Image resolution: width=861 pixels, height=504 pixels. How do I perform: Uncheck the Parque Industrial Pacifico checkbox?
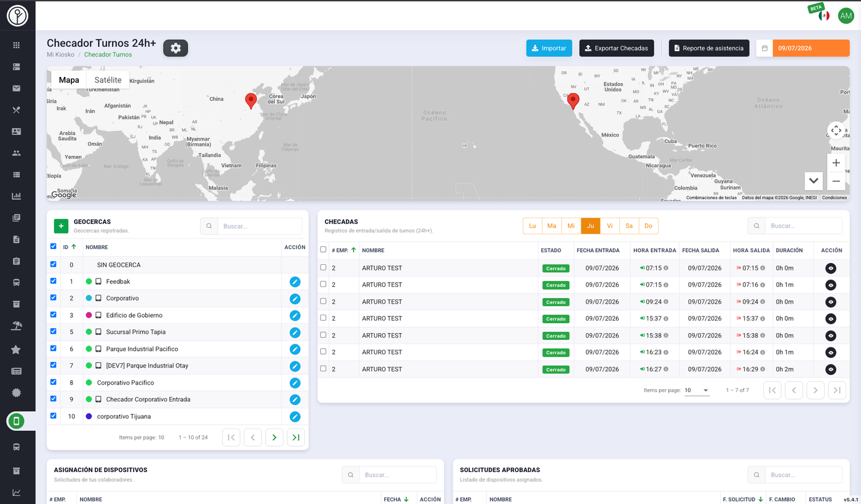[53, 348]
